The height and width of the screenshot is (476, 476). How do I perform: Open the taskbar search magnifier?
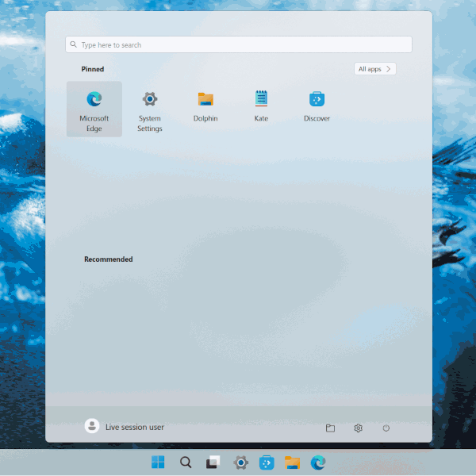click(186, 463)
